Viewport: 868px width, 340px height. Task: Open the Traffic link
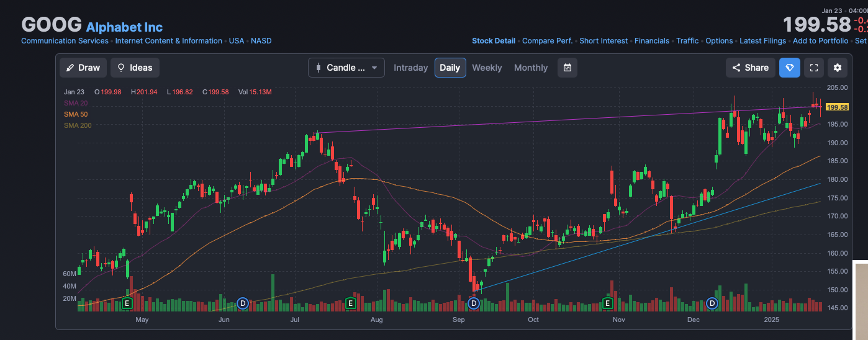pos(687,41)
